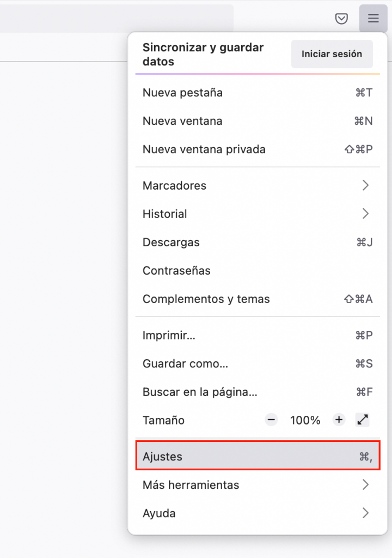The width and height of the screenshot is (392, 558).
Task: Zoom in with the plus icon
Action: (x=339, y=420)
